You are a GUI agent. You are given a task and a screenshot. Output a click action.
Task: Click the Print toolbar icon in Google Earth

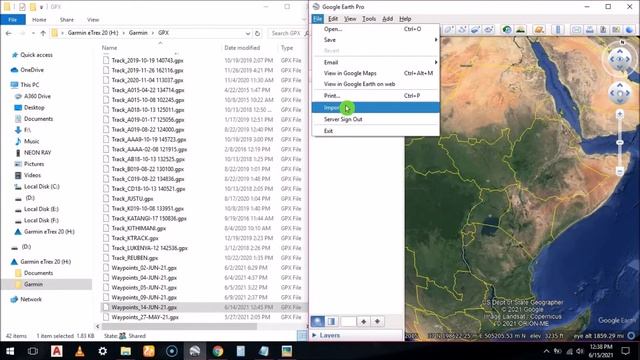589,29
